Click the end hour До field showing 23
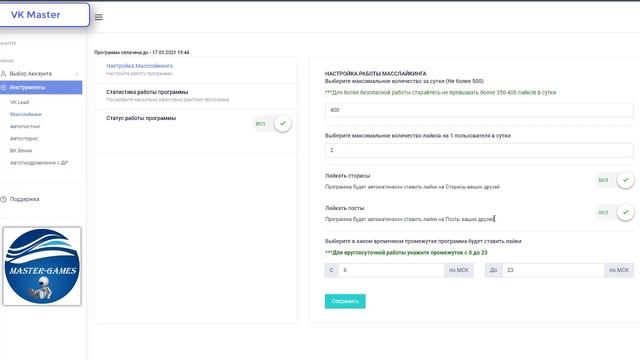Screen dimensions: 640x360 (x=553, y=270)
